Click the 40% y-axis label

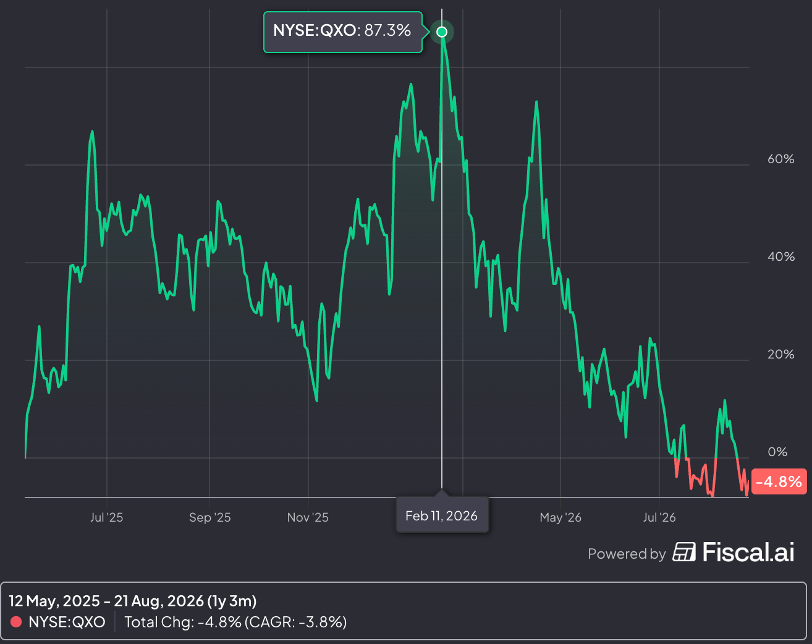point(781,256)
